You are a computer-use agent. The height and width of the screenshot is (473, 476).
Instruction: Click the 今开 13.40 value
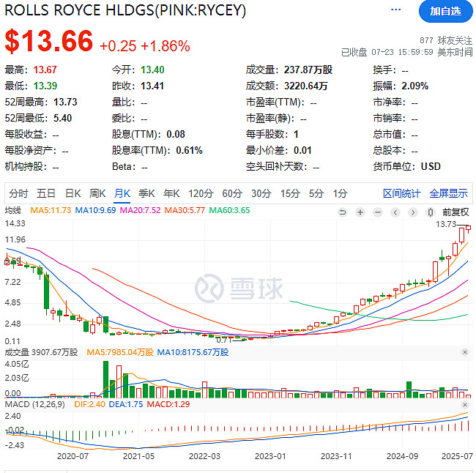(x=152, y=70)
